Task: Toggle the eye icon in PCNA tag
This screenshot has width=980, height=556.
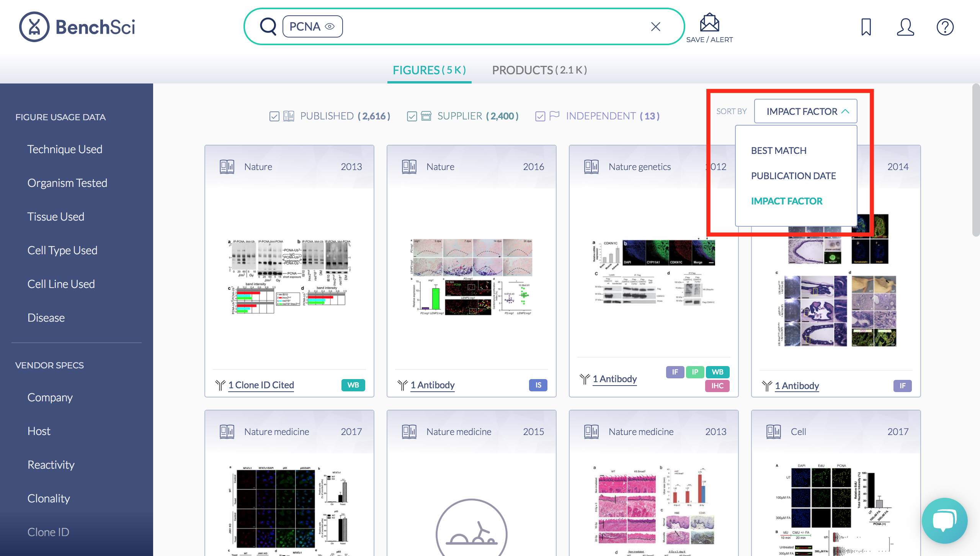Action: pos(330,26)
